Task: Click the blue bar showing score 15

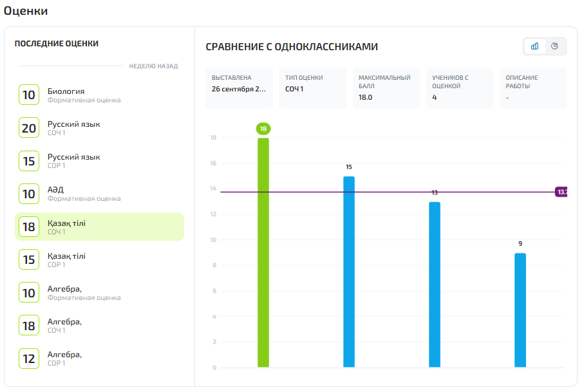Action: (x=349, y=272)
